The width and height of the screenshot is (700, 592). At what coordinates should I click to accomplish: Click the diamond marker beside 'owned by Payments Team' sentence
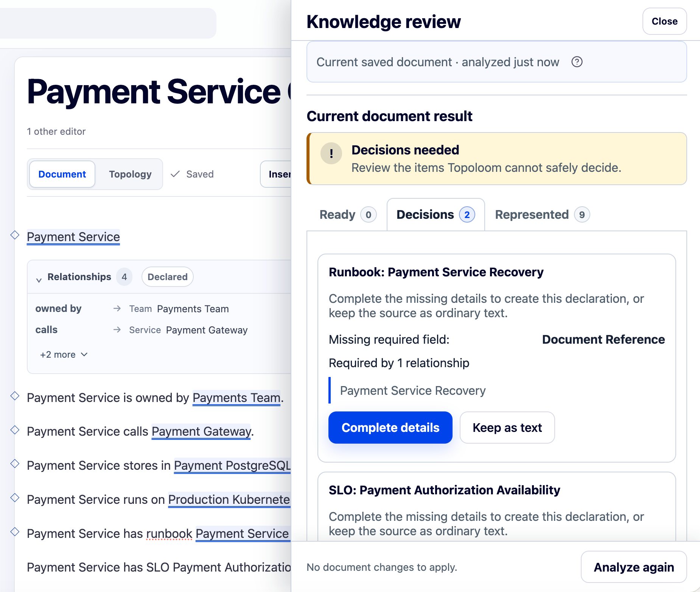(x=15, y=396)
